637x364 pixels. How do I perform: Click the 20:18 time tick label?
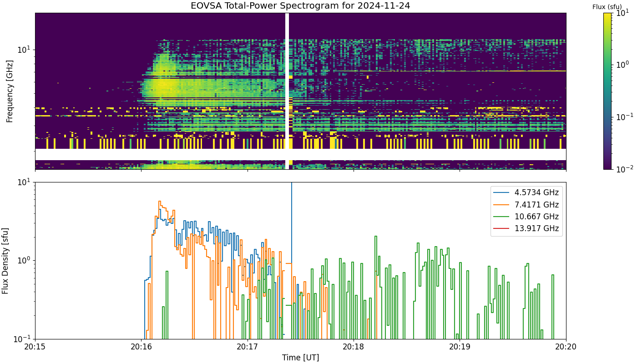[354, 347]
